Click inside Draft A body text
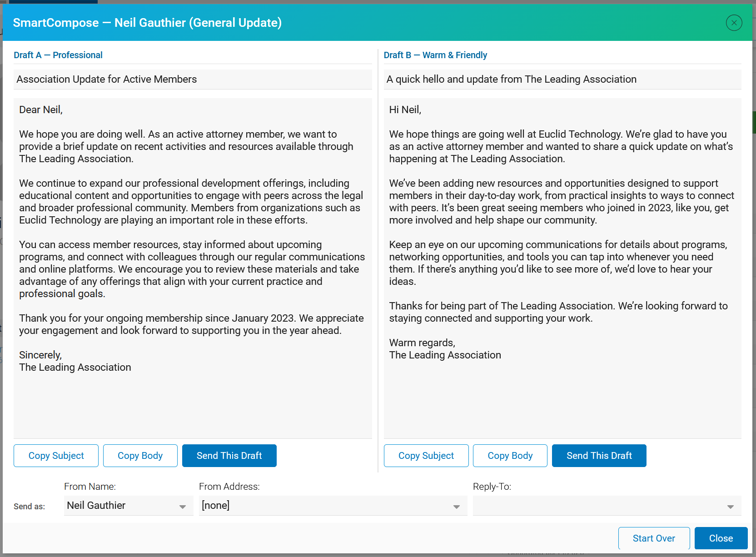The image size is (756, 557). (x=193, y=268)
